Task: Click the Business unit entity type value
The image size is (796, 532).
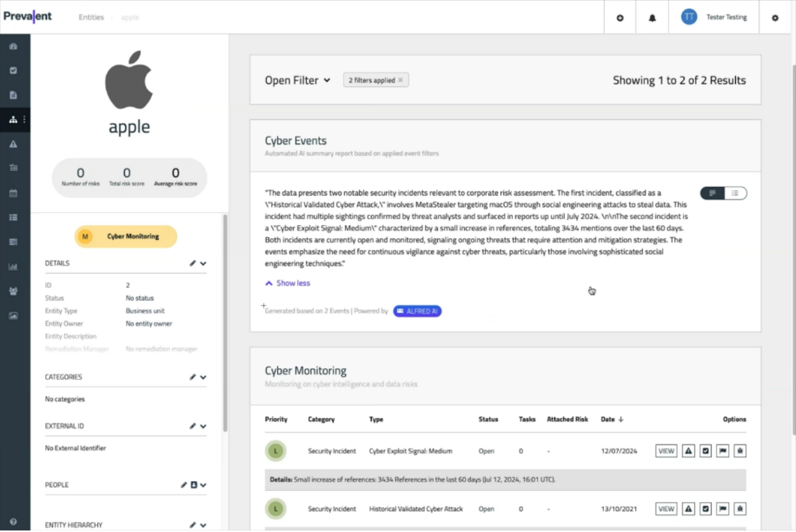Action: click(145, 311)
